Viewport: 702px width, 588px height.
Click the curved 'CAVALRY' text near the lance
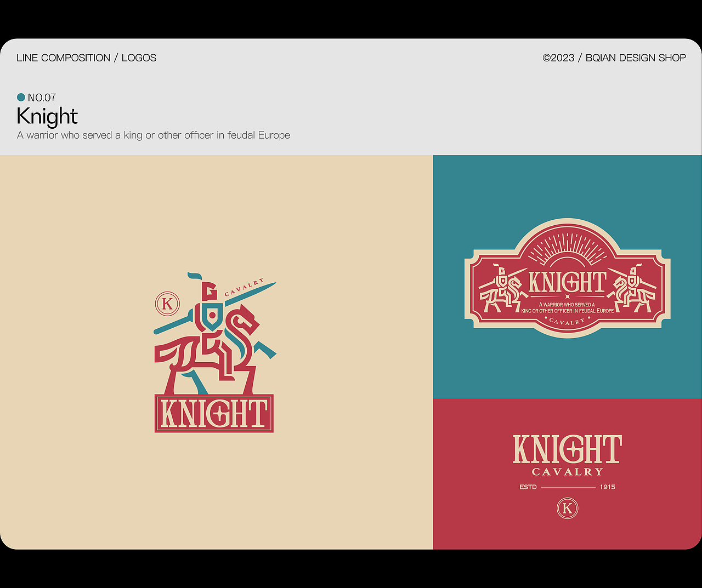pos(244,288)
